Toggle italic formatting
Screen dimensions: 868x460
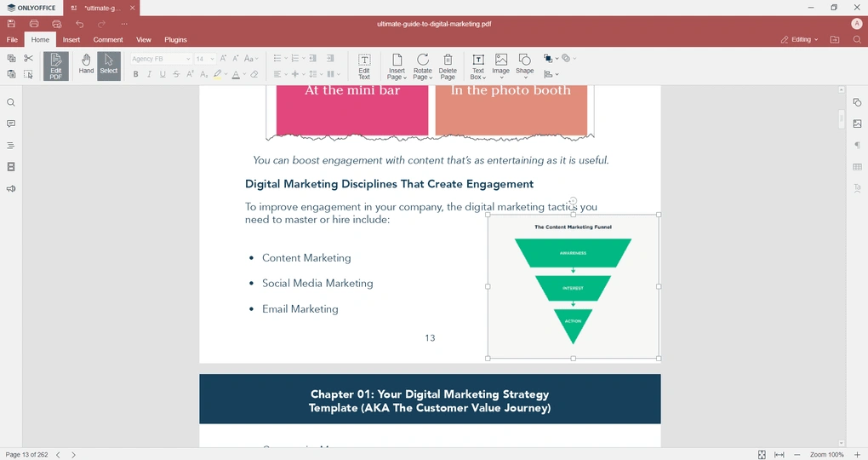150,74
